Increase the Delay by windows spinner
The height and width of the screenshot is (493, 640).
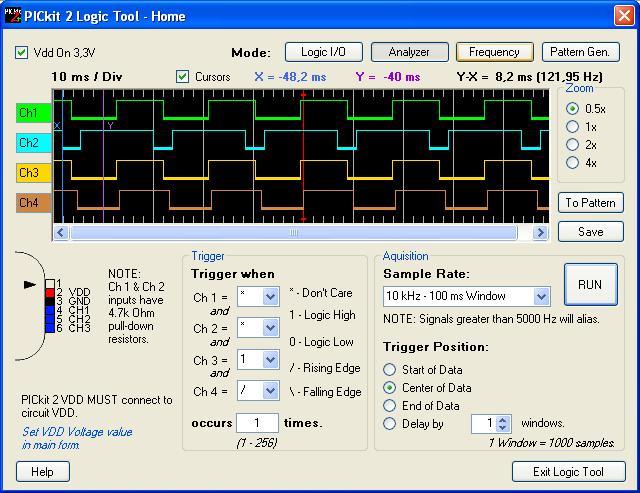pyautogui.click(x=503, y=420)
